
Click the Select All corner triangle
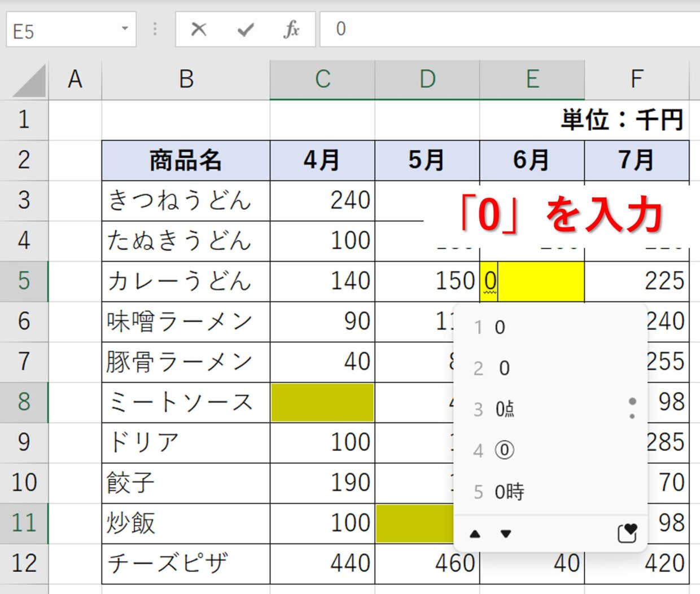tap(29, 81)
